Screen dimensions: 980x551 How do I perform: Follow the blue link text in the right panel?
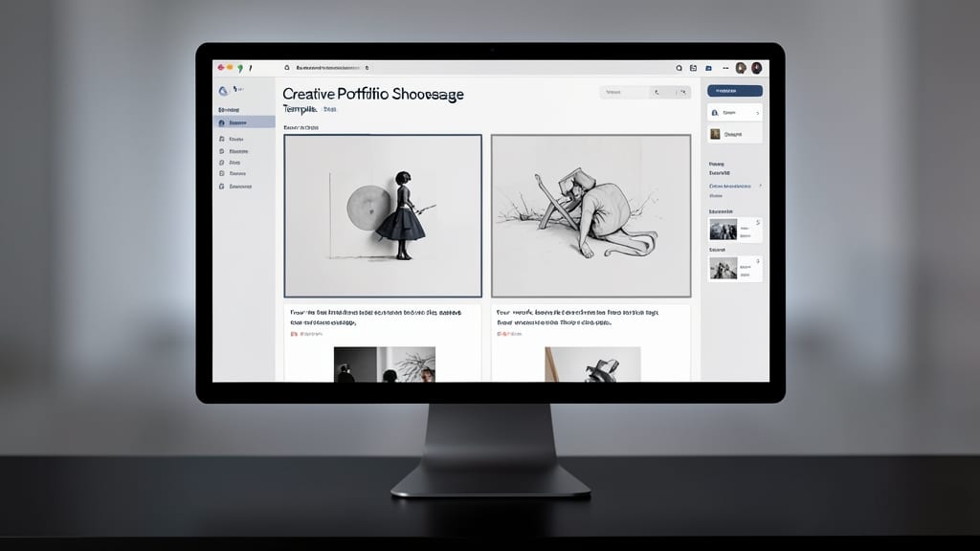(730, 187)
